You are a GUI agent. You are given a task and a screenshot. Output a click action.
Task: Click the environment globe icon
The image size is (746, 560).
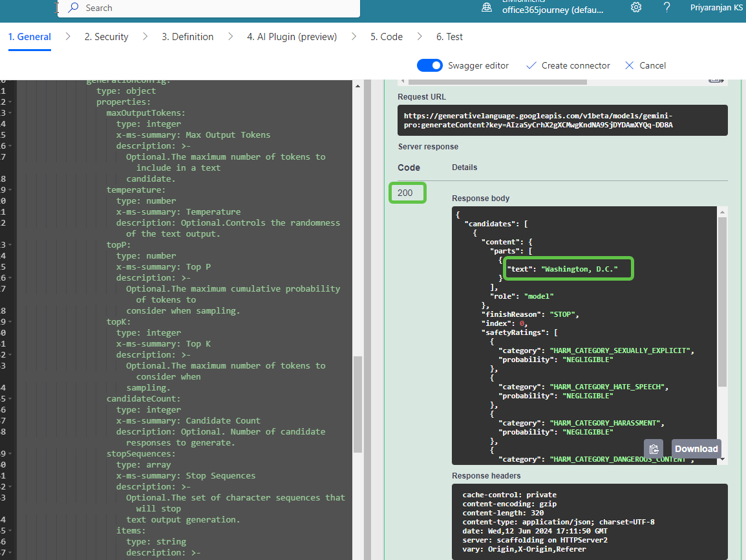(x=487, y=8)
